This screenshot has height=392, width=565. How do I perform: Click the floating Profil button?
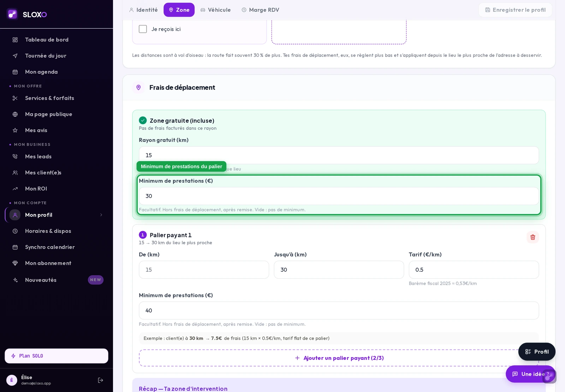(x=537, y=352)
